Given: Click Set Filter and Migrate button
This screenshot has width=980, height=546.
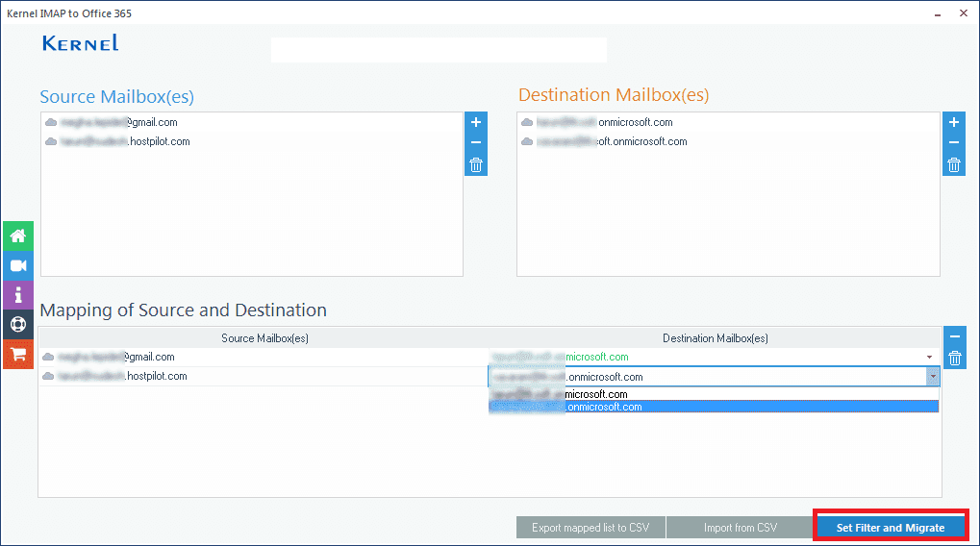Looking at the screenshot, I should [x=891, y=528].
